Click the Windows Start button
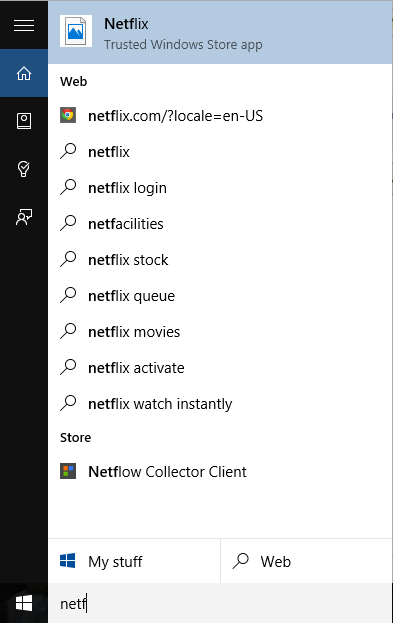Viewport: 393px width, 623px height. click(x=24, y=604)
